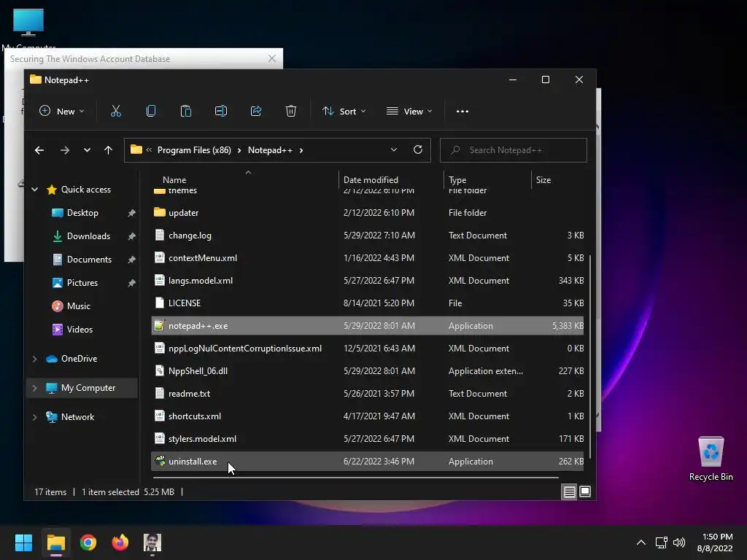Screen dimensions: 747x560
Task: Go forward with the right arrow
Action: coord(65,150)
